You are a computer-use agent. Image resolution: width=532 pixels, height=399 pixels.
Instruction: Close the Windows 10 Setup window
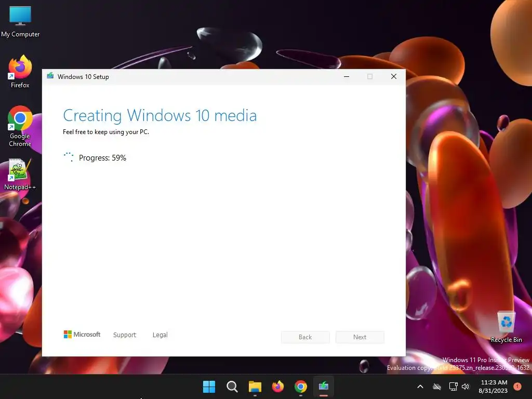(x=394, y=77)
